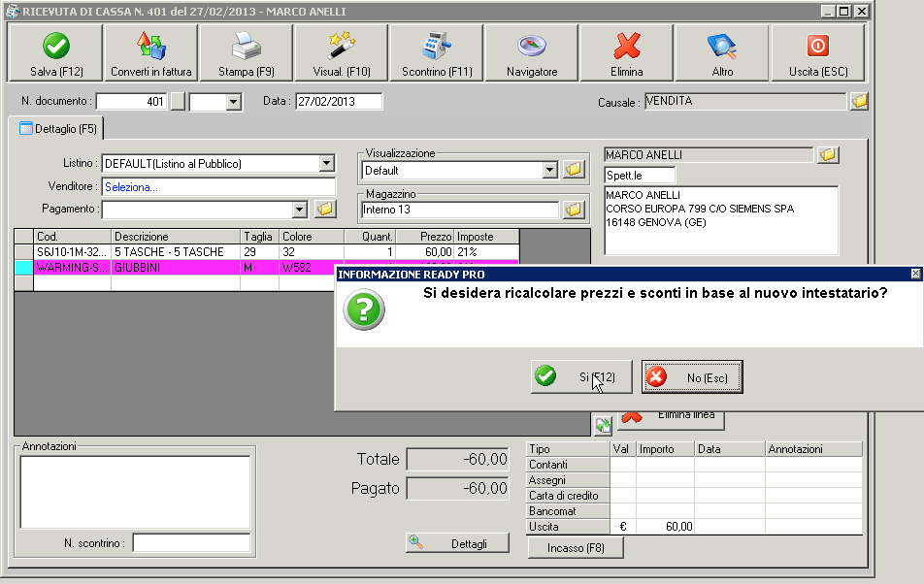Click the Pagato value field
The height and width of the screenshot is (584, 924).
[x=458, y=488]
